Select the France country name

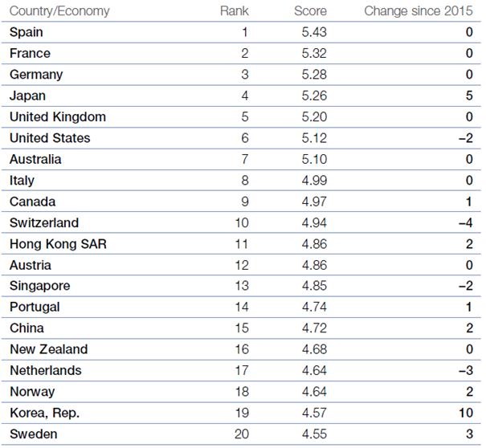(x=30, y=53)
